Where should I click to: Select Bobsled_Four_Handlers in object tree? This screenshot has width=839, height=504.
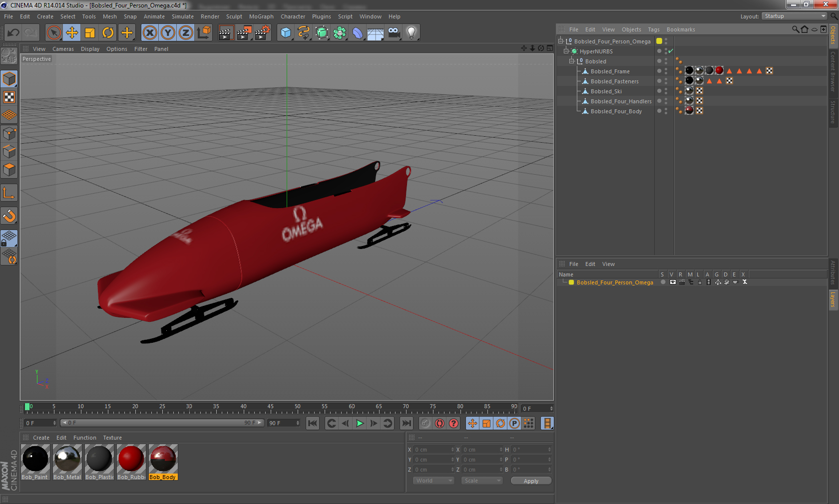[x=621, y=101]
